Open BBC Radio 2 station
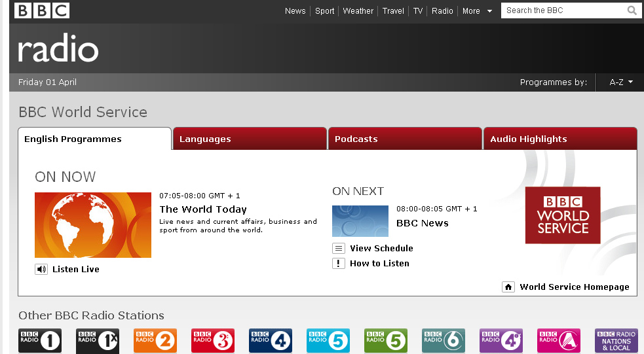The height and width of the screenshot is (354, 644). 155,340
